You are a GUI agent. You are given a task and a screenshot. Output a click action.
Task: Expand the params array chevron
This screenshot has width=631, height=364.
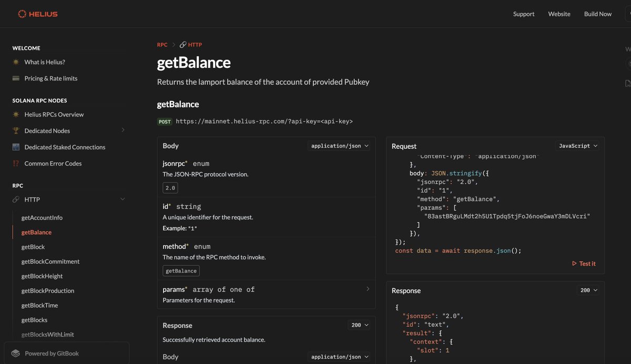point(368,289)
